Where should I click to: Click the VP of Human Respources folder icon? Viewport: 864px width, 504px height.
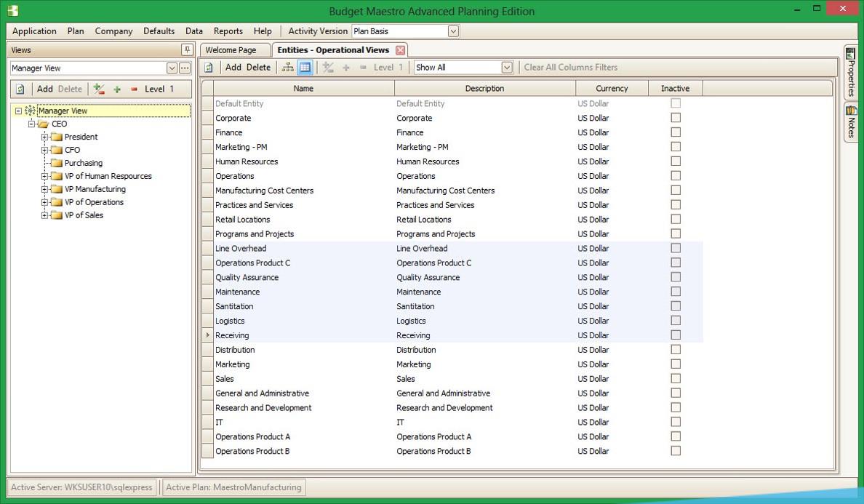pos(56,176)
